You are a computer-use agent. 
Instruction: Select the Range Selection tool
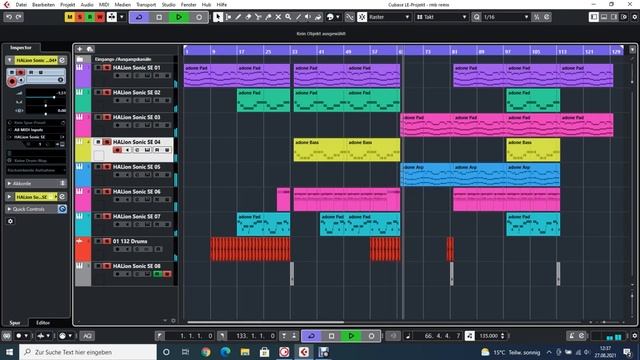(x=228, y=17)
